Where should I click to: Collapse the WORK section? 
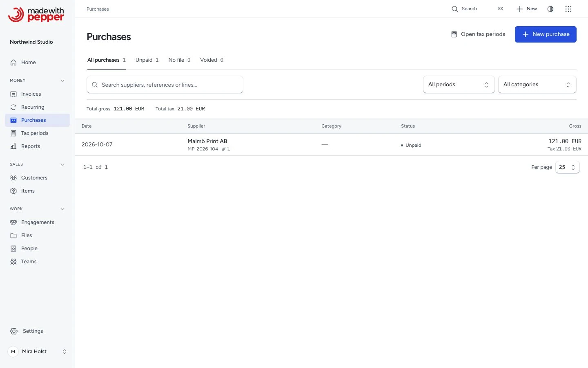pos(62,209)
